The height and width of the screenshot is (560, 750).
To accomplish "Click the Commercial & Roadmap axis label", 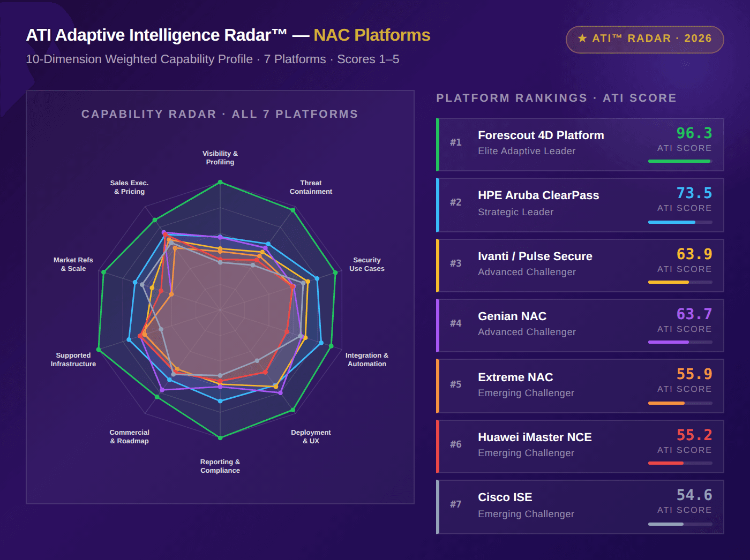I will 130,437.
